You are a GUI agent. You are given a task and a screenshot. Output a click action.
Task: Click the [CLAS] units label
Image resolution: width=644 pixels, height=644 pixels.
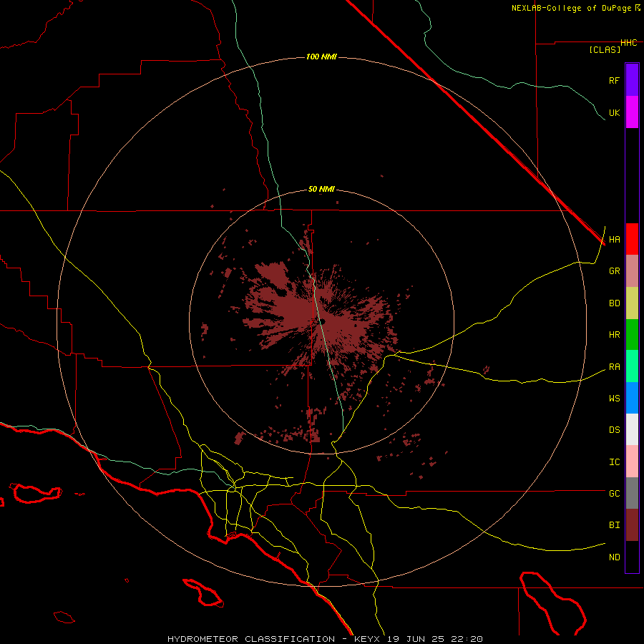click(605, 50)
